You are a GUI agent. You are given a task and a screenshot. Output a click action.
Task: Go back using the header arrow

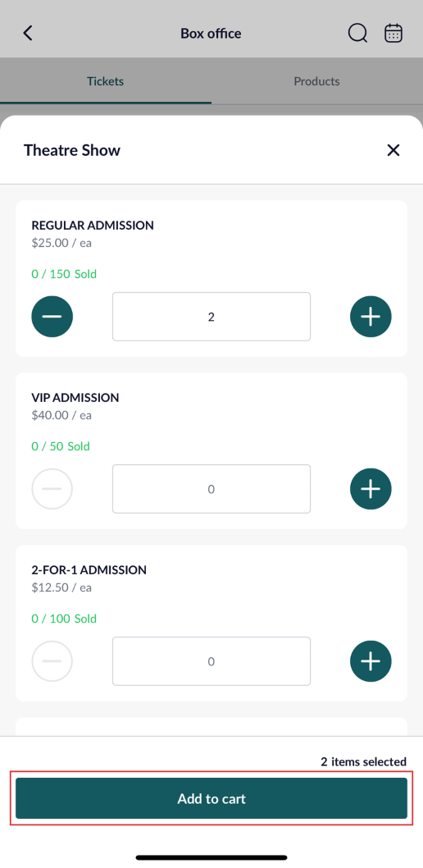point(28,33)
